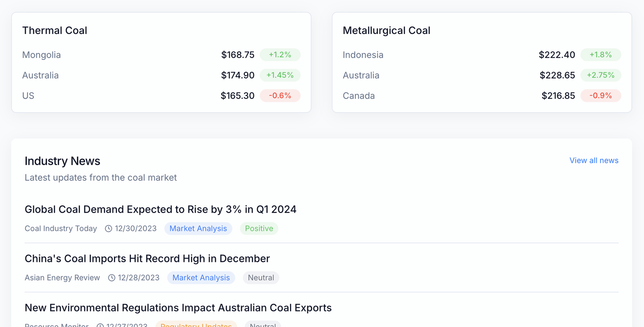Open New Environmental Regulations Australian Coal article
The image size is (644, 327).
click(x=178, y=308)
